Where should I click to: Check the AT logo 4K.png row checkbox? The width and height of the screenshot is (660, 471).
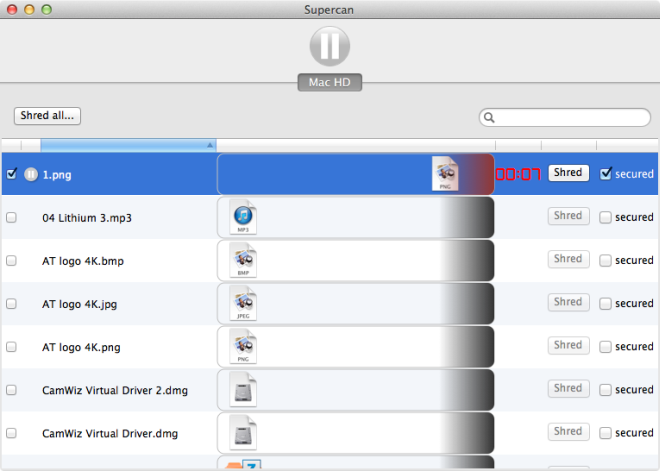(11, 347)
